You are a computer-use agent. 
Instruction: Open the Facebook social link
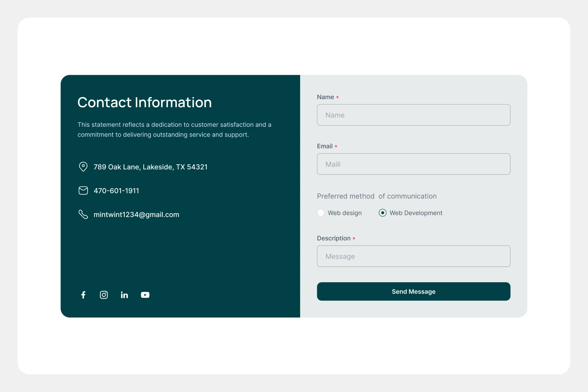click(83, 295)
